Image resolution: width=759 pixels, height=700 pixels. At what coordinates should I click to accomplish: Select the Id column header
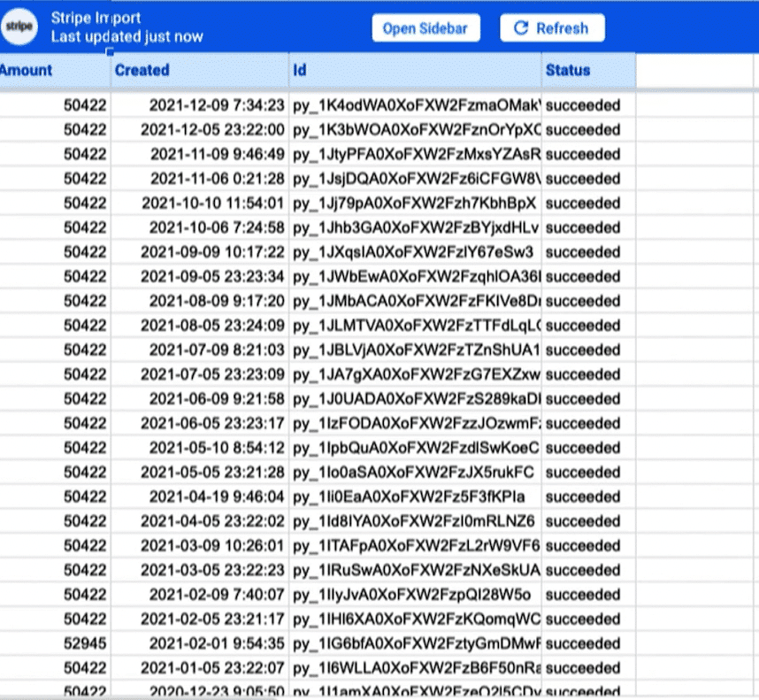[415, 70]
